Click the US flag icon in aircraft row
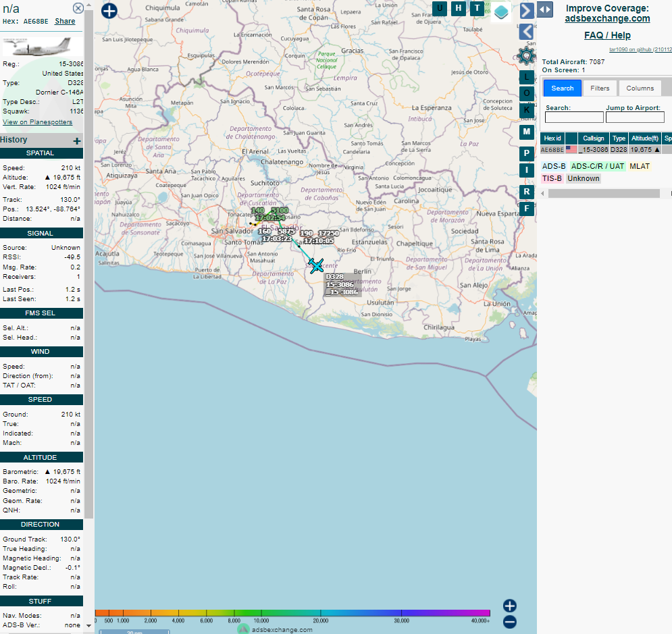 [571, 149]
